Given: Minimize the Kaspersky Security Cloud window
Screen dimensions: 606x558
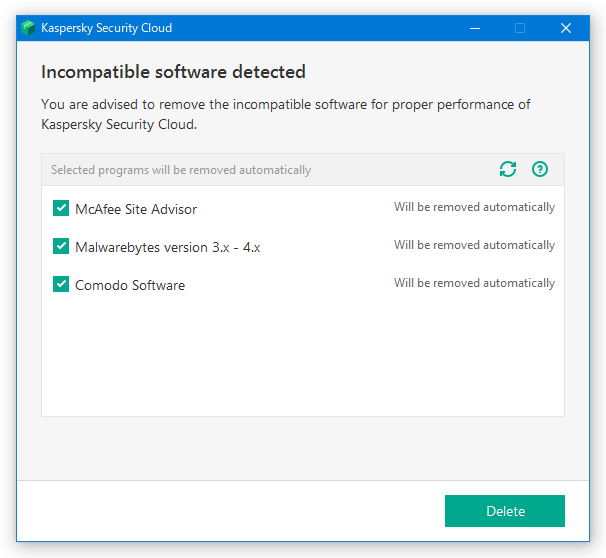Looking at the screenshot, I should pyautogui.click(x=475, y=28).
